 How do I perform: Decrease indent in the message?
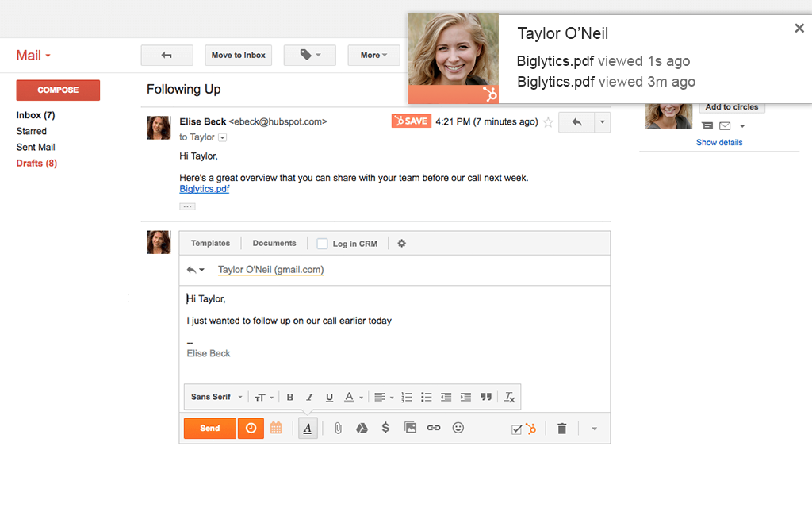(446, 397)
